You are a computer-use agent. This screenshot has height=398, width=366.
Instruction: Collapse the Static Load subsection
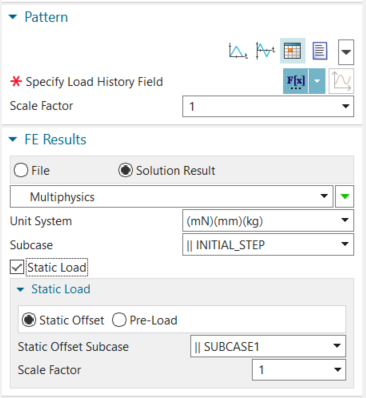pyautogui.click(x=21, y=289)
